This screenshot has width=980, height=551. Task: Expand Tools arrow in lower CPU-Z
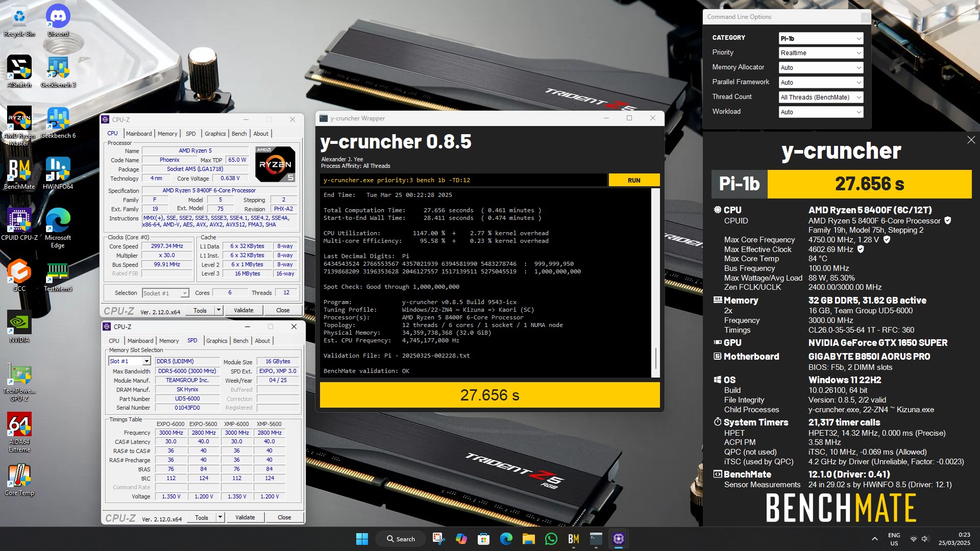(220, 517)
